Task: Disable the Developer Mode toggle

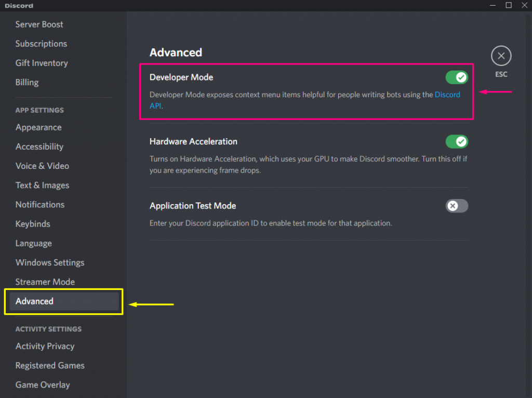Action: click(457, 77)
